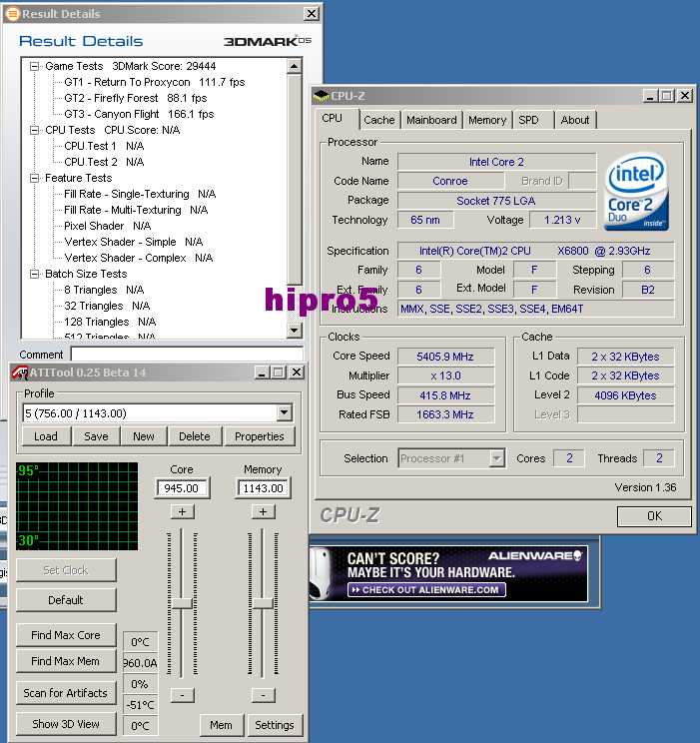Switch to the Cache tab in CPU-Z
Image resolution: width=700 pixels, height=743 pixels.
click(x=379, y=120)
